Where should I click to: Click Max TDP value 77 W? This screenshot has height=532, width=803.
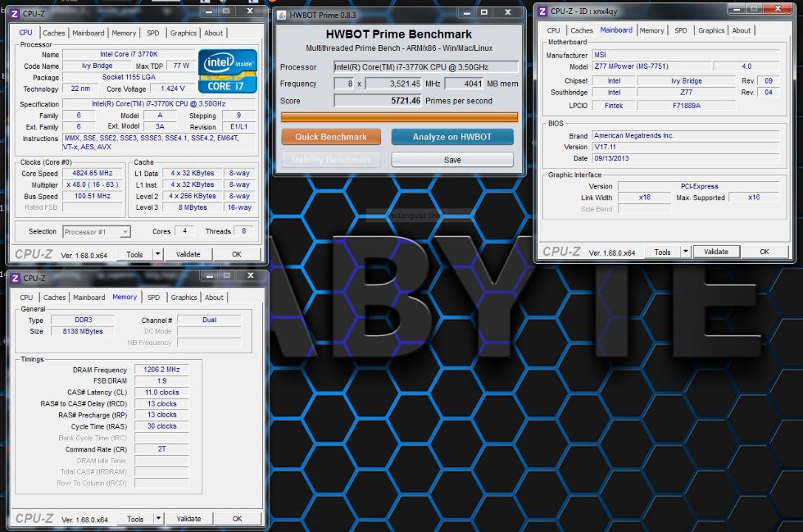tap(181, 66)
